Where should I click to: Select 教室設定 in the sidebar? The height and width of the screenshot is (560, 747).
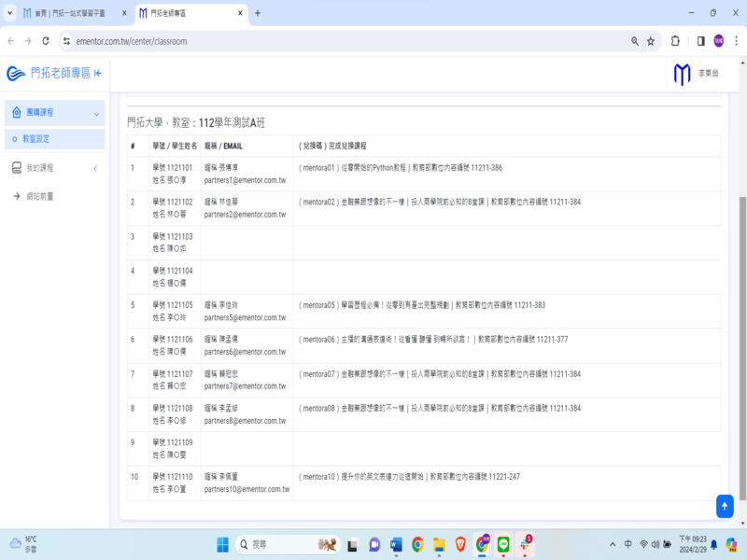tap(37, 139)
